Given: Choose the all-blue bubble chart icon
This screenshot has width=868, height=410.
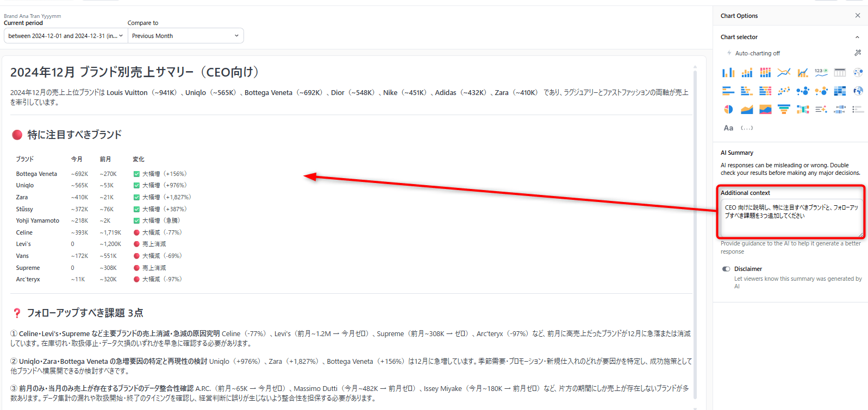Looking at the screenshot, I should coord(802,91).
